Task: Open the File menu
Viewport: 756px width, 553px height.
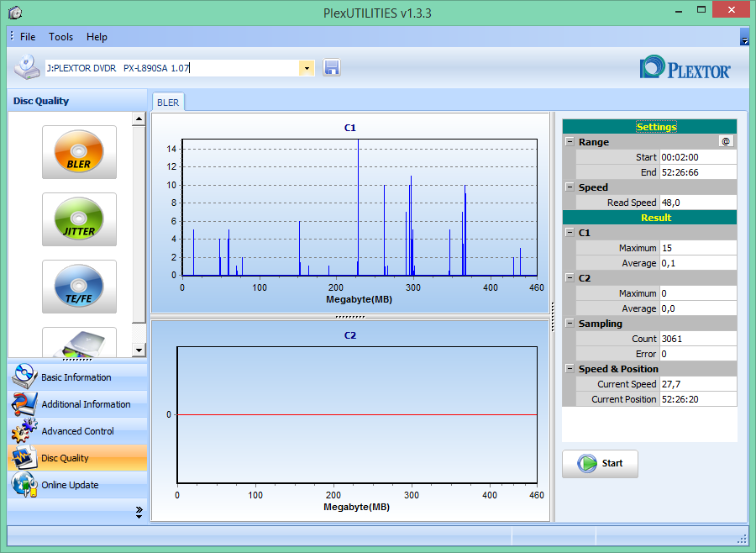Action: (28, 37)
